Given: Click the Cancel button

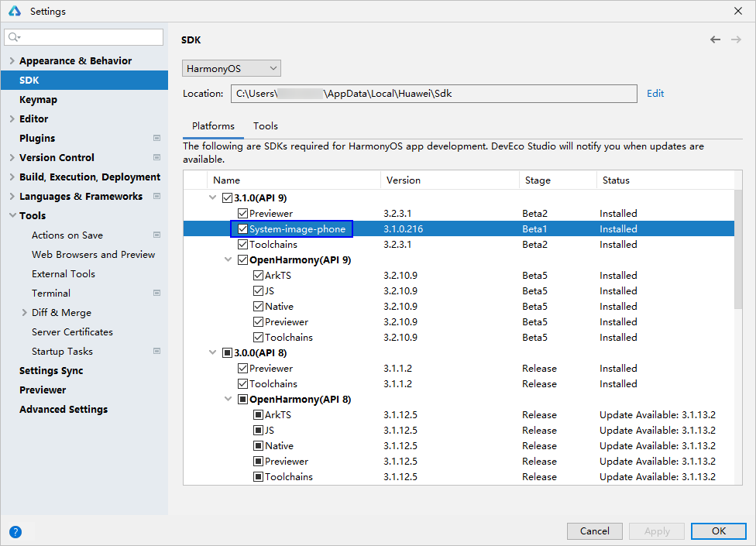Looking at the screenshot, I should pos(594,531).
